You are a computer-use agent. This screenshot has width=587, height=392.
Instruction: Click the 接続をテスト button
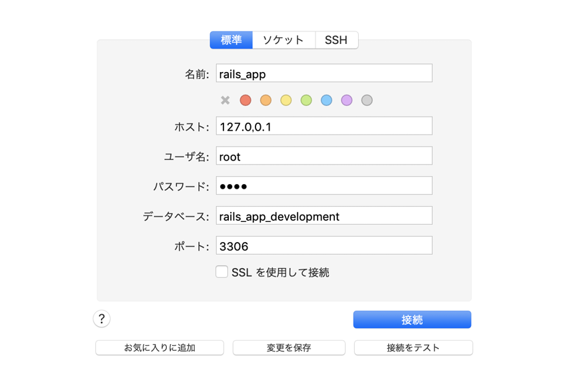pos(413,347)
